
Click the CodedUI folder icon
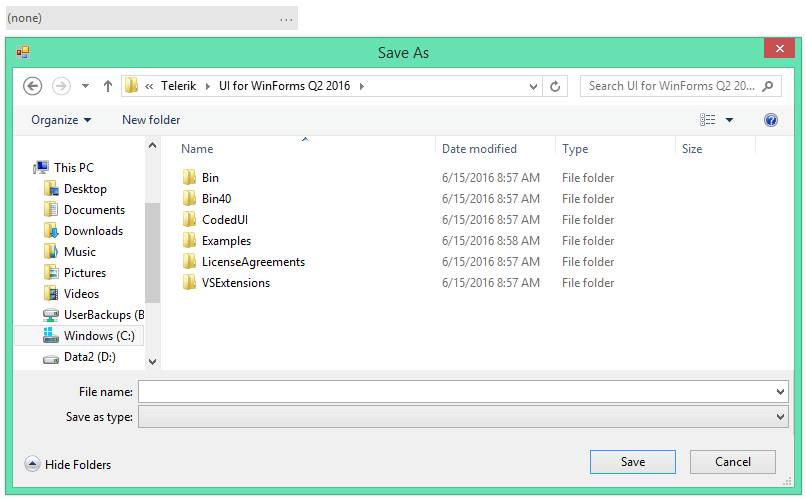coord(189,219)
